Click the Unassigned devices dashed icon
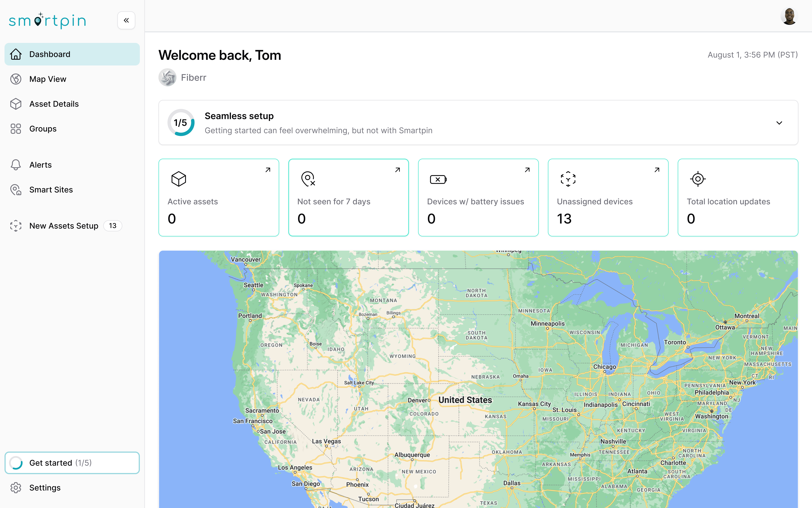This screenshot has width=812, height=508. click(x=568, y=179)
